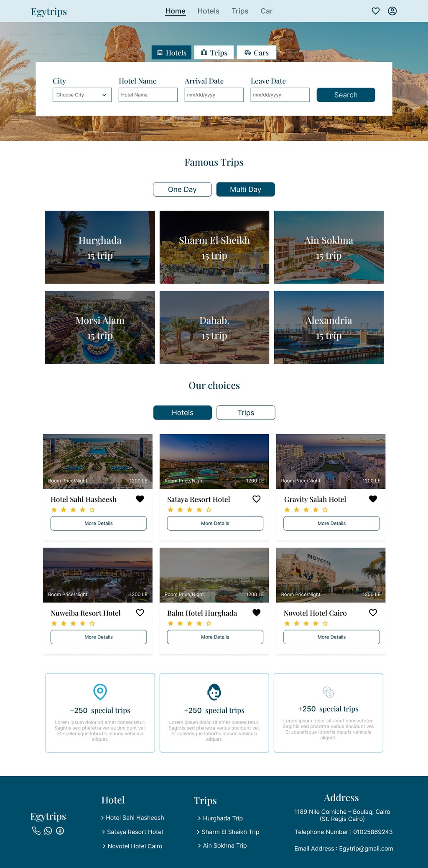This screenshot has height=868, width=428.
Task: Open the user profile icon in header
Action: coord(392,11)
